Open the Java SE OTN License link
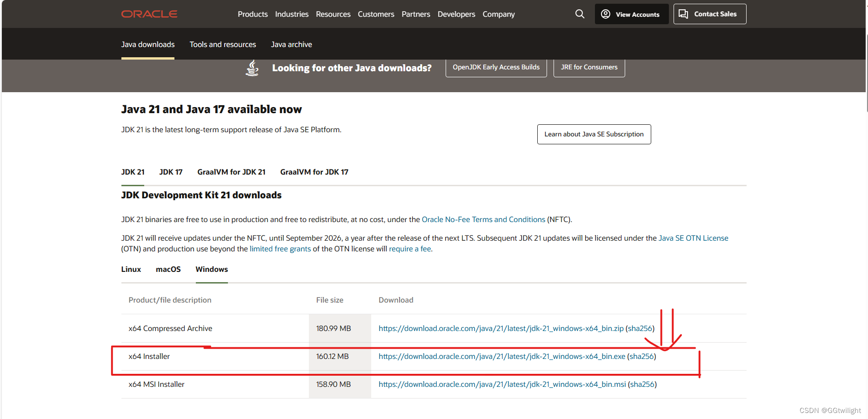This screenshot has width=868, height=419. [x=693, y=238]
